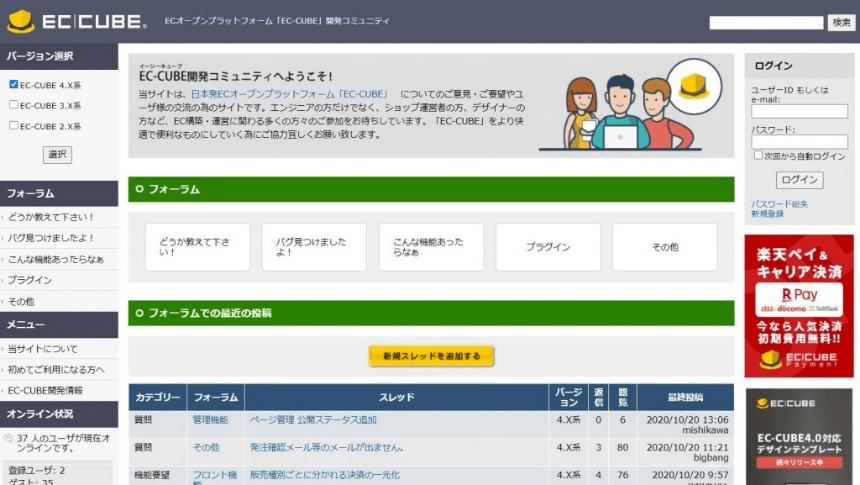Click the 選択 button under version selection
Viewport: 860px width, 485px height.
[x=58, y=154]
